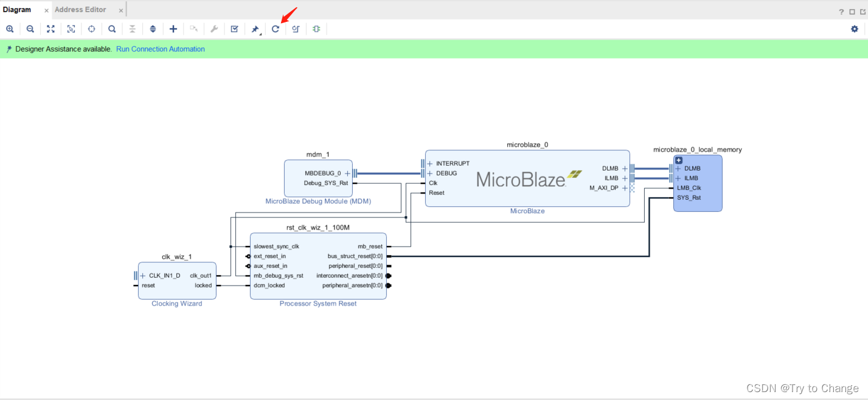Open help via the question mark icon
The width and height of the screenshot is (868, 400).
pos(841,11)
